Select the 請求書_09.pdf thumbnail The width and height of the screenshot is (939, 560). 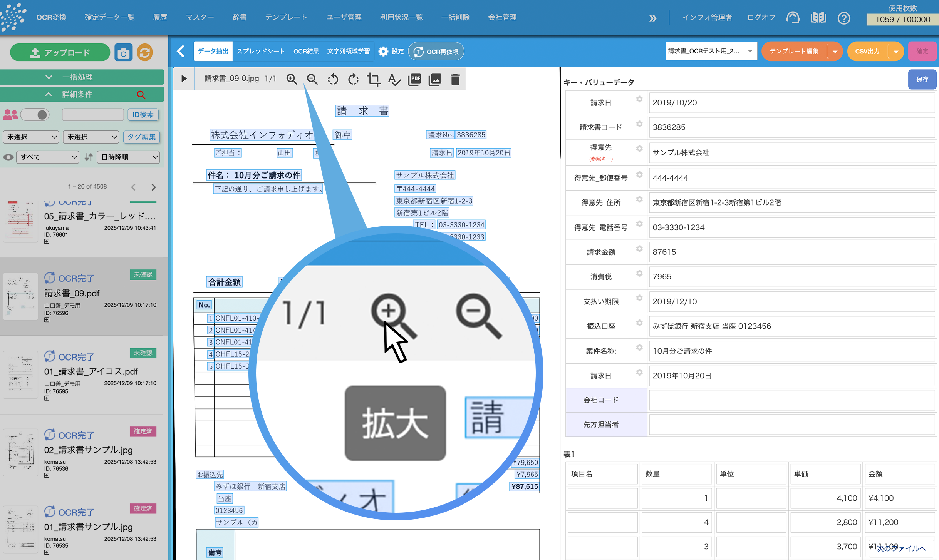coord(20,296)
